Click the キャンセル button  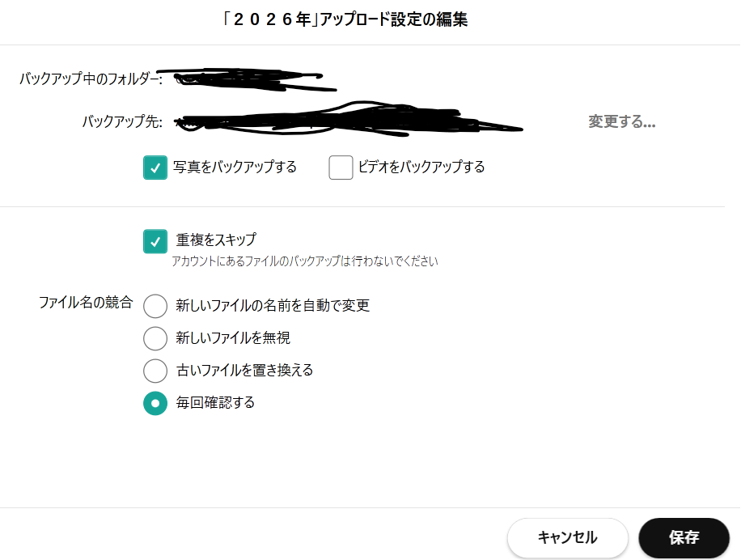(x=568, y=537)
